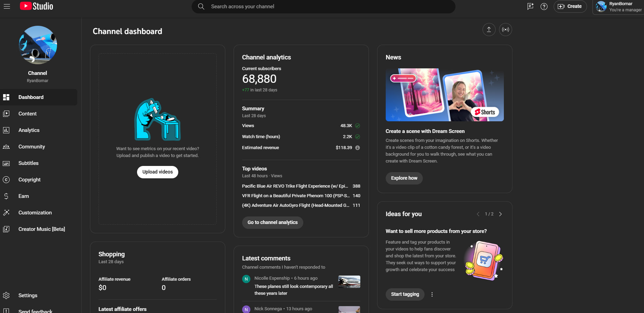644x313 pixels.
Task: Open Adventure Air AutoGyro Flight video link
Action: tap(296, 205)
